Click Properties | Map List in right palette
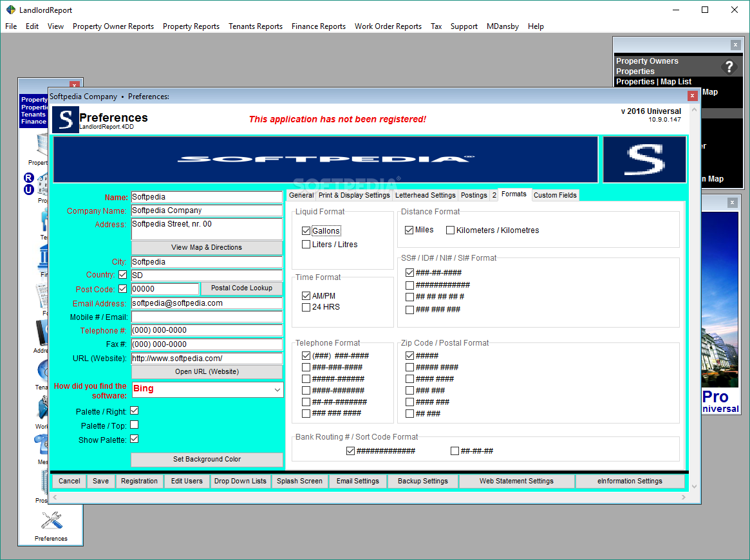Image resolution: width=750 pixels, height=560 pixels. [653, 82]
